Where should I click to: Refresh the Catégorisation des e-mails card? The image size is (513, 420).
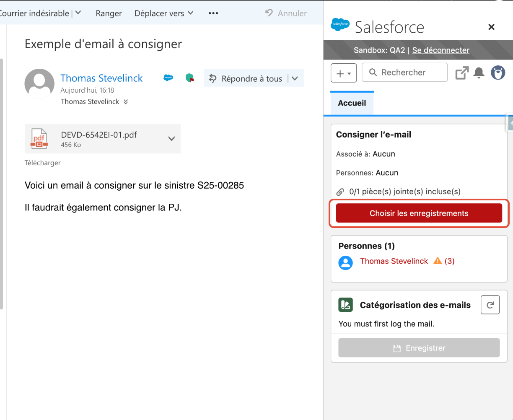490,305
